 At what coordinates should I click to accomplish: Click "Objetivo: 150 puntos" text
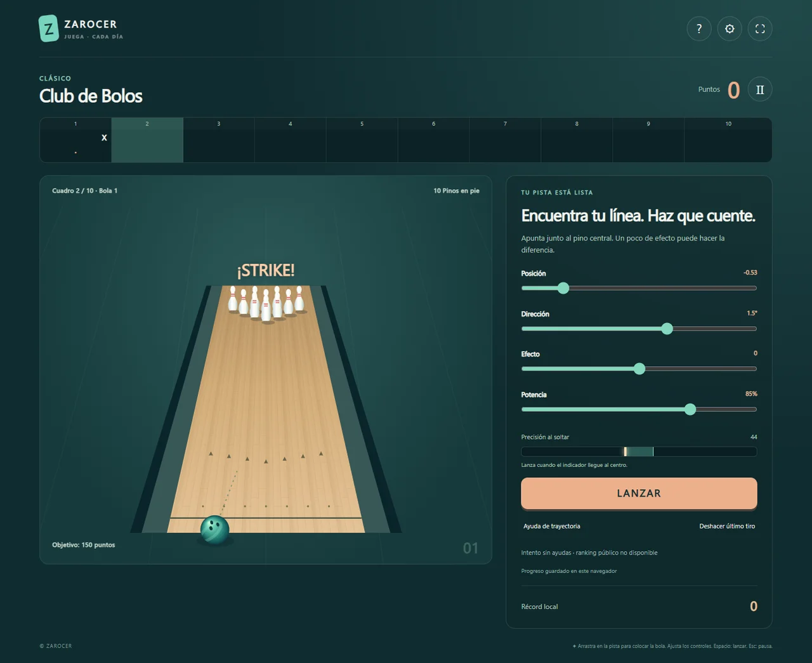(x=84, y=545)
